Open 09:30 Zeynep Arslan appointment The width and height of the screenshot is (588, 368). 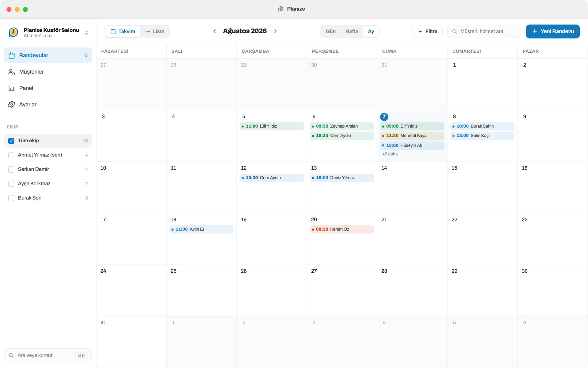(x=342, y=126)
